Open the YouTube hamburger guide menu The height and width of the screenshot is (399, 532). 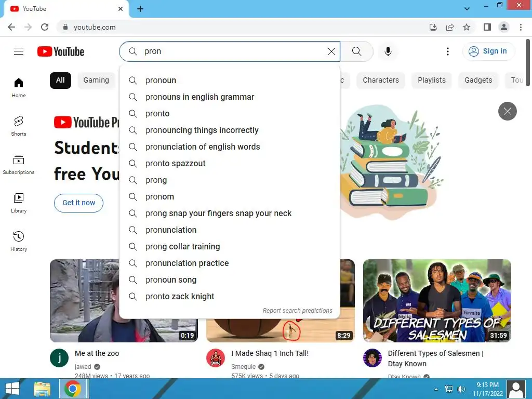click(19, 51)
